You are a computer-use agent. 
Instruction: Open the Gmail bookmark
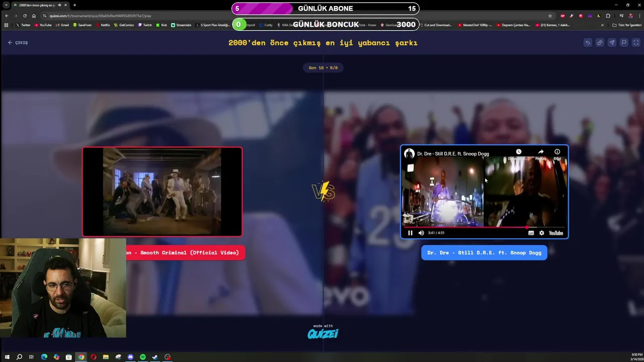(x=62, y=25)
